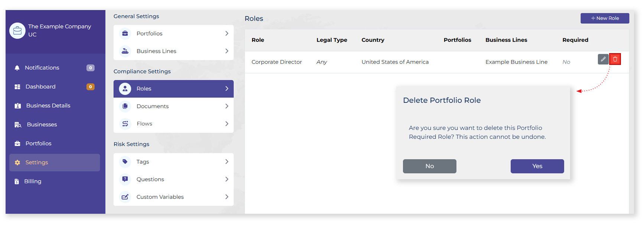Click the New Role button
Image resolution: width=644 pixels, height=229 pixels.
pyautogui.click(x=605, y=18)
